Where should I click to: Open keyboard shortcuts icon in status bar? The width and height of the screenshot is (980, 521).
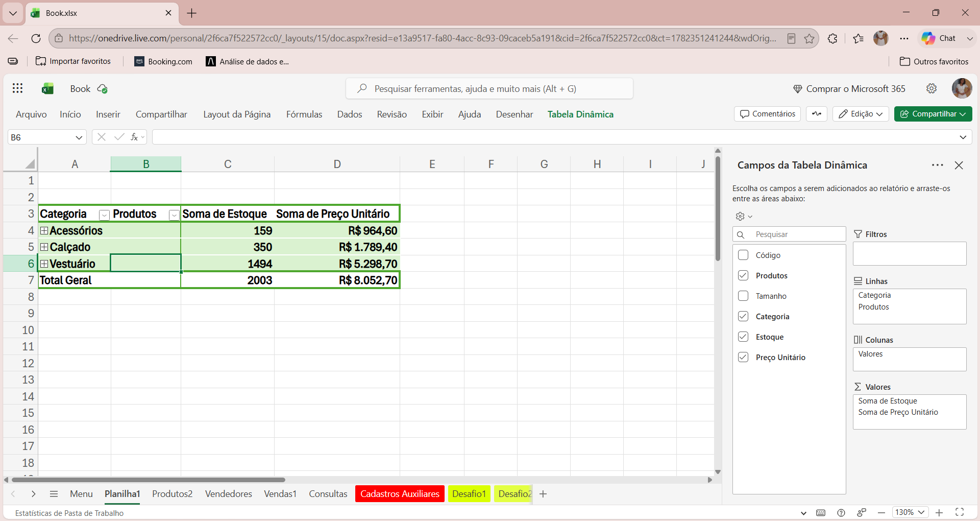pos(821,513)
